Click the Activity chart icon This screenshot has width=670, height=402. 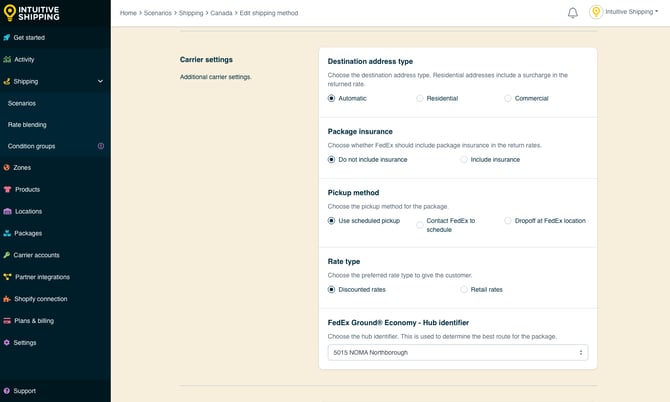pyautogui.click(x=7, y=59)
